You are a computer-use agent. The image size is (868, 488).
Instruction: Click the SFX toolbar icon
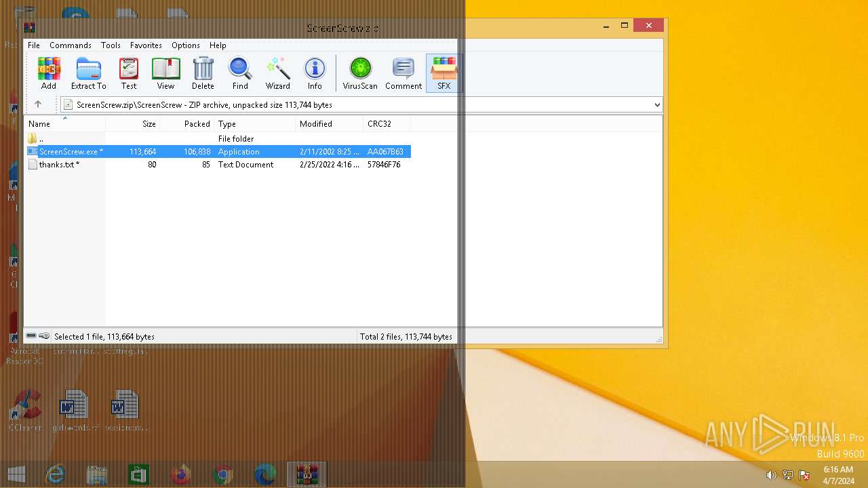click(x=443, y=73)
